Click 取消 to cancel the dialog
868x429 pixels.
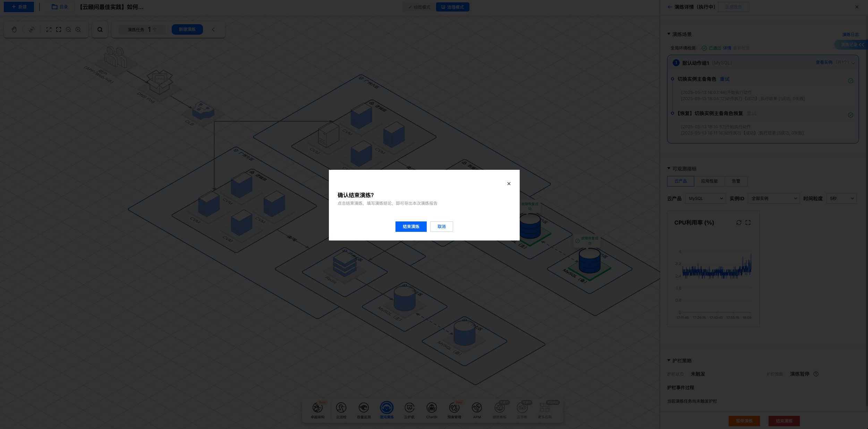pos(441,227)
